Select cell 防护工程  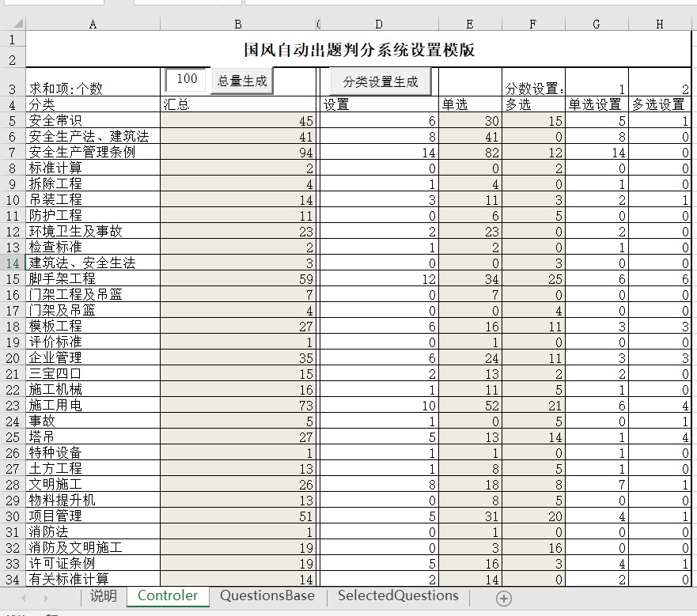point(93,215)
